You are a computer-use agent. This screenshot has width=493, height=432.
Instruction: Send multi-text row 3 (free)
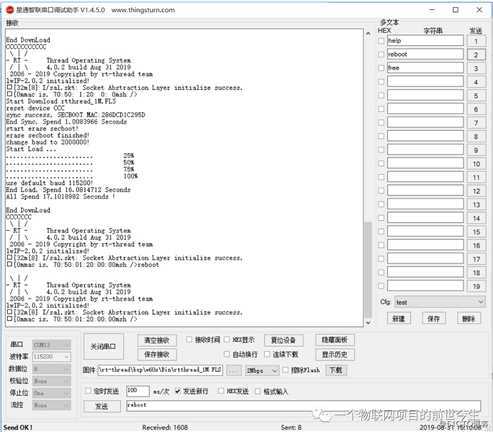(x=476, y=69)
